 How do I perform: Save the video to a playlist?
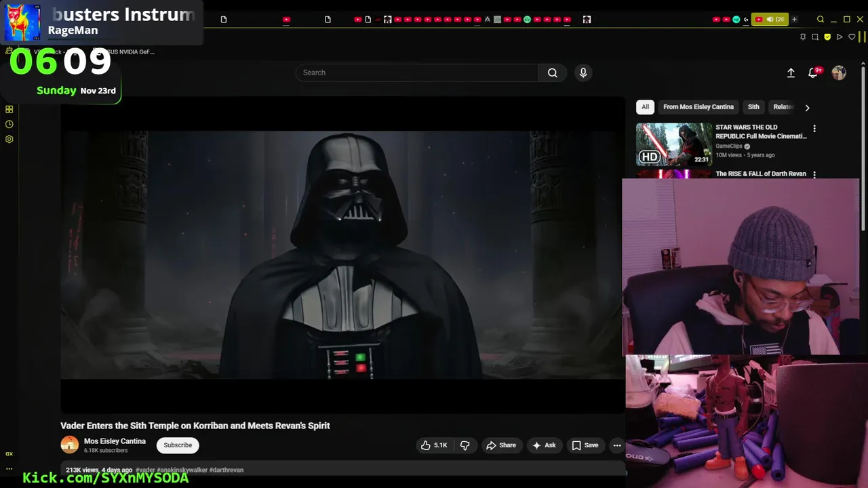[585, 445]
